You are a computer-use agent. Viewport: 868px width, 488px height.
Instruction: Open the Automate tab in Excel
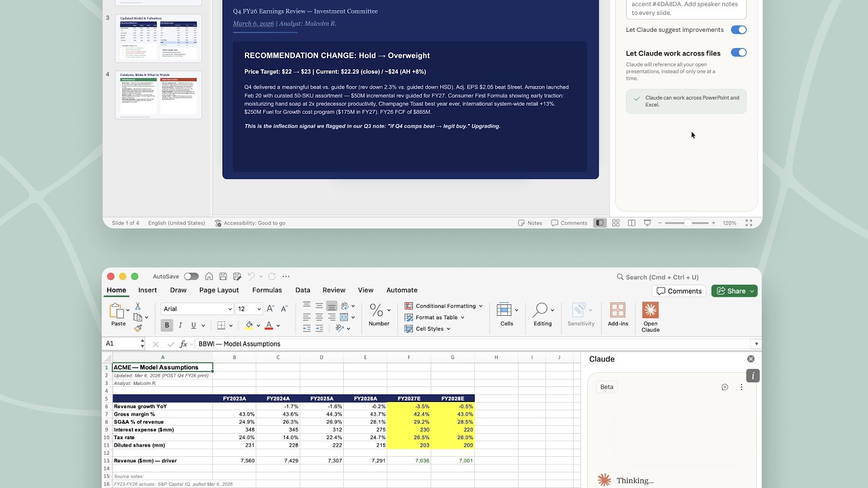coord(401,290)
